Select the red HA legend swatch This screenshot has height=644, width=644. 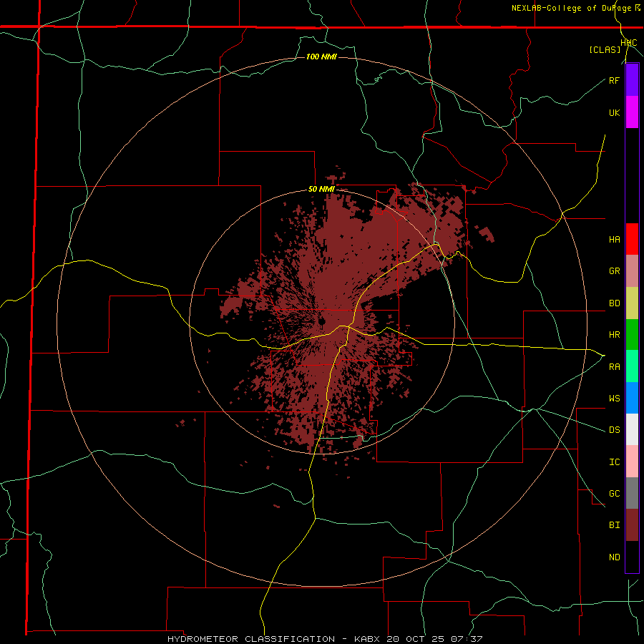(x=632, y=239)
